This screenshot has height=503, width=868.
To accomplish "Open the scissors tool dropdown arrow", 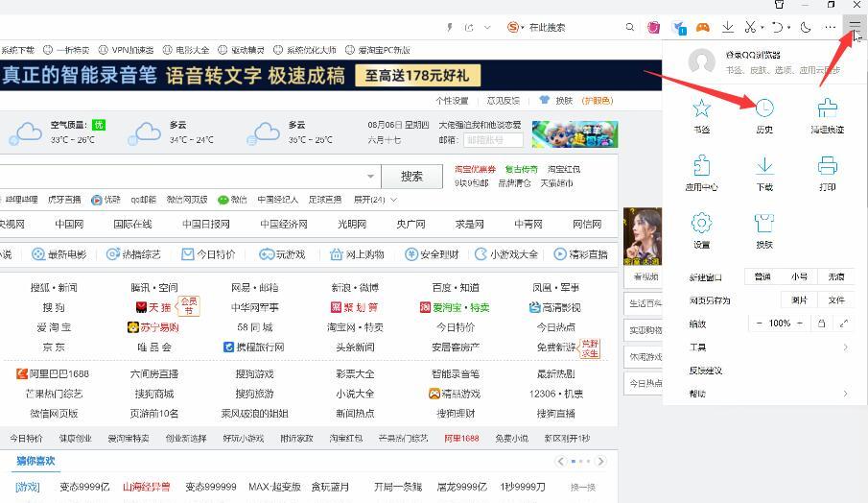I will 762,27.
